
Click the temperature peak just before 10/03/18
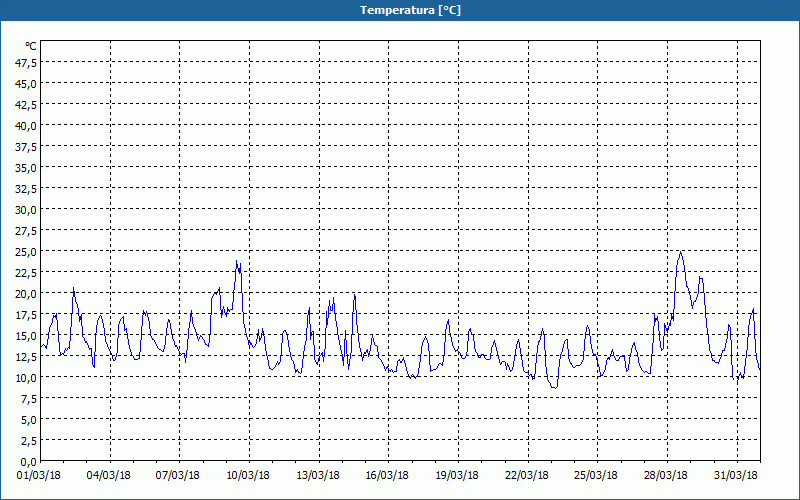coord(237,262)
